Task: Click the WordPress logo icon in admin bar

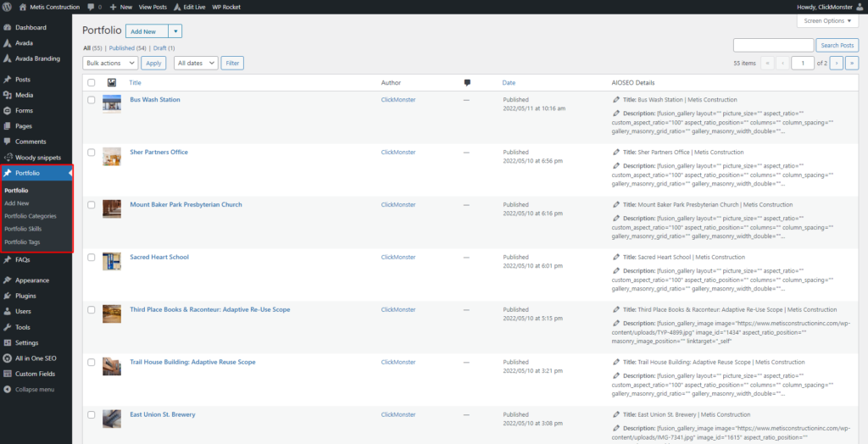Action: [7, 7]
